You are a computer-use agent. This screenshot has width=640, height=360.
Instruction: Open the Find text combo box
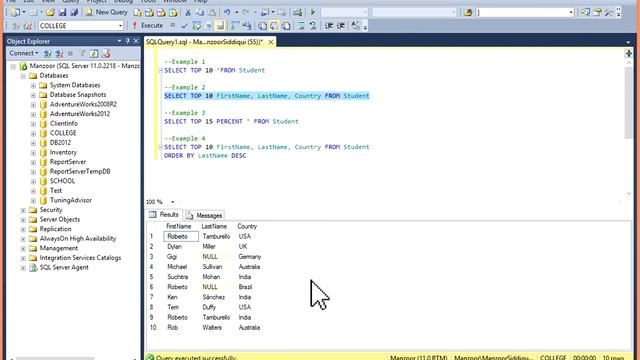(525, 13)
